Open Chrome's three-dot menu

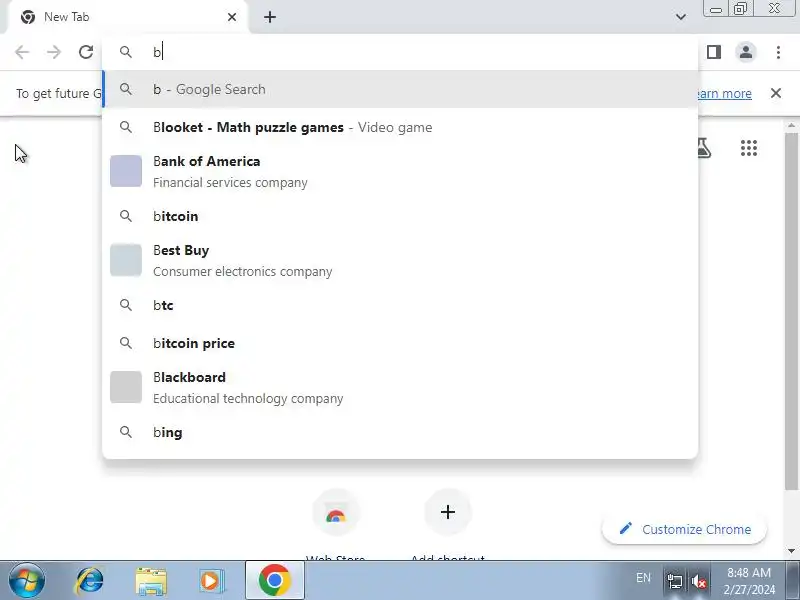778,52
